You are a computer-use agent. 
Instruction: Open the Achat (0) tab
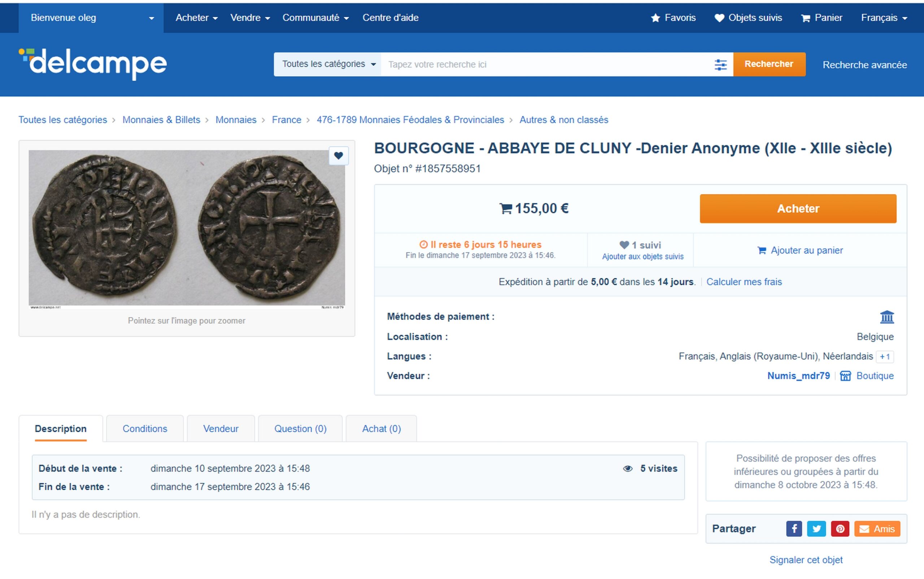point(382,428)
